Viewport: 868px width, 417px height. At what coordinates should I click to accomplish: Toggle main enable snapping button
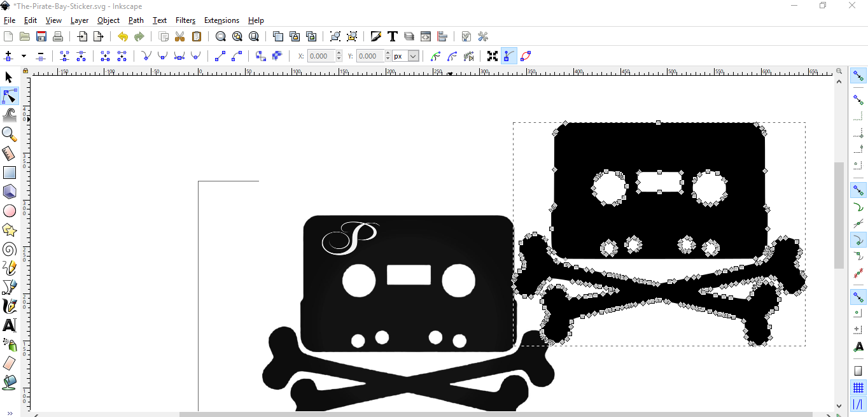pos(858,76)
